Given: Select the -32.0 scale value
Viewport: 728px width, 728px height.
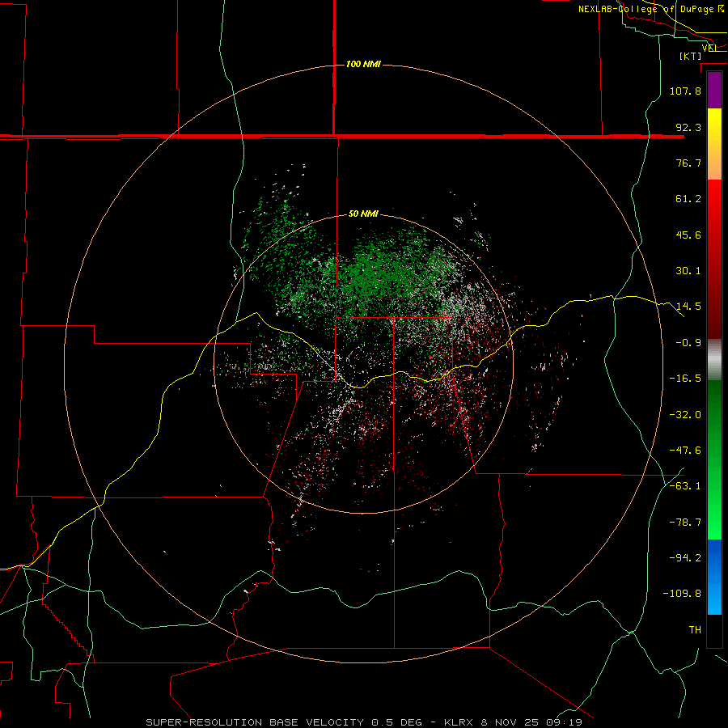Looking at the screenshot, I should point(685,415).
